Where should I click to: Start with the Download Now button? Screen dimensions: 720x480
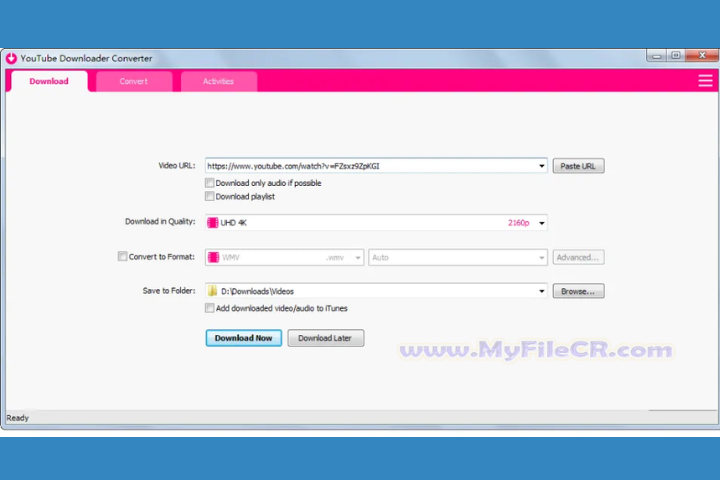243,338
